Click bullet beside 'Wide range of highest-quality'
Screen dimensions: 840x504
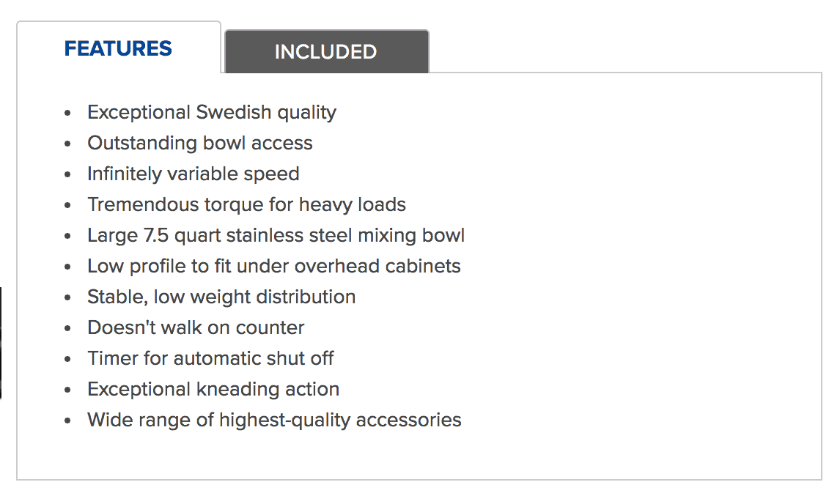(67, 420)
